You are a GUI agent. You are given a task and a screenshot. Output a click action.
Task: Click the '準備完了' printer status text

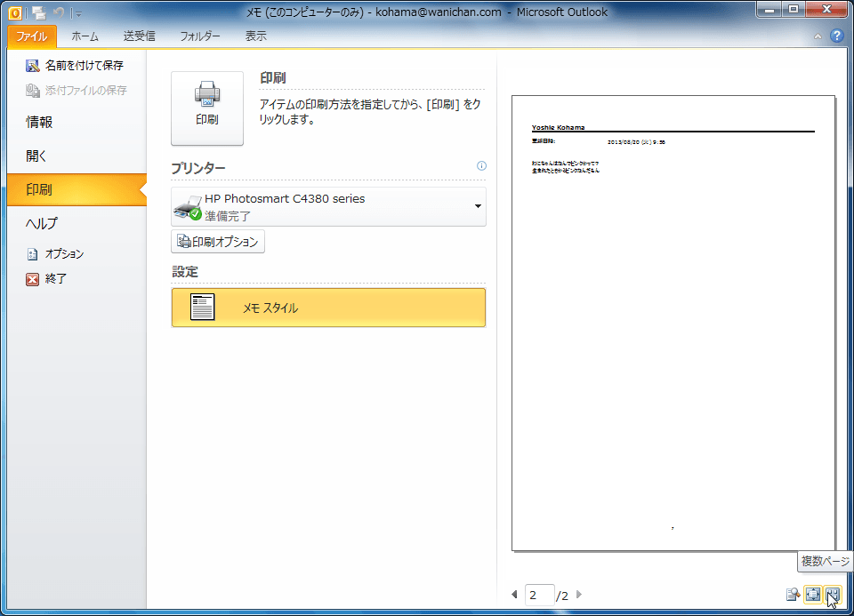point(228,216)
